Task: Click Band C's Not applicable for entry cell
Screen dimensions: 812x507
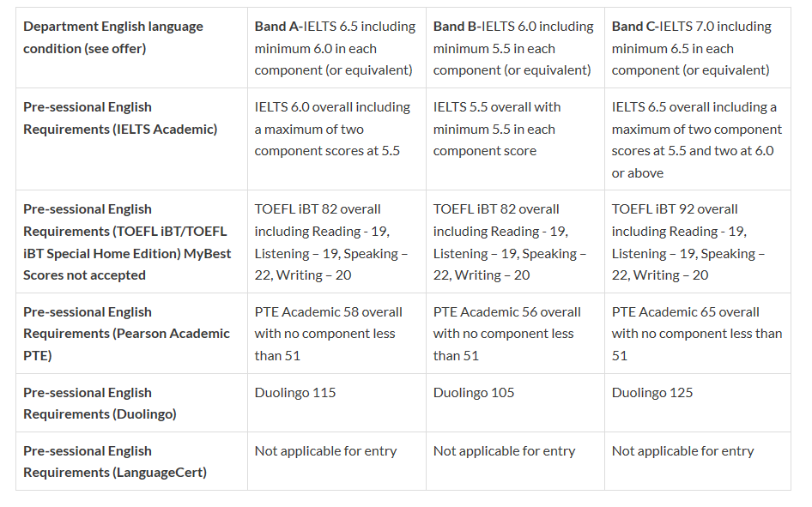Action: point(682,451)
